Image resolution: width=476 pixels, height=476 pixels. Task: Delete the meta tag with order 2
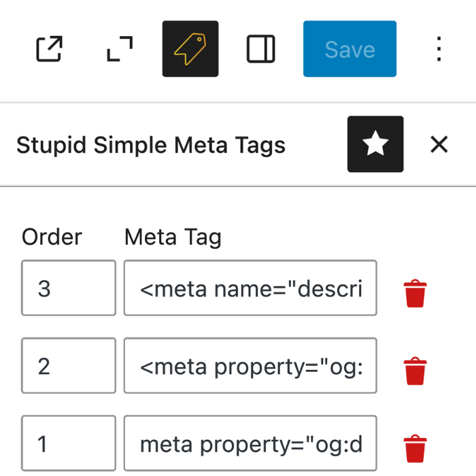(415, 371)
